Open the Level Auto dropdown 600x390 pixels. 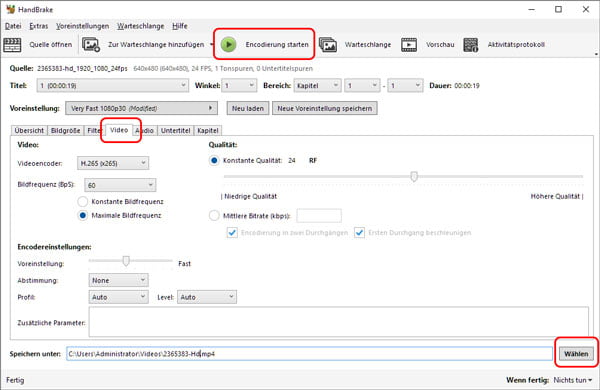tap(207, 297)
